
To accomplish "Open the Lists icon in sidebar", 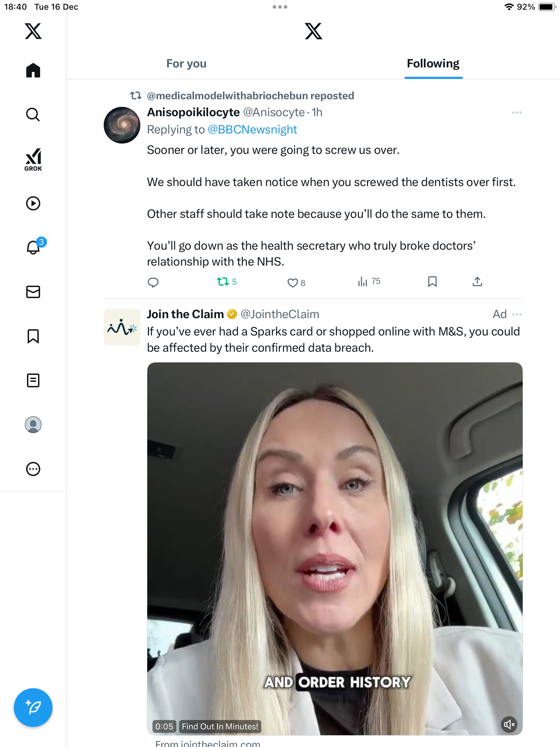I will tap(33, 380).
